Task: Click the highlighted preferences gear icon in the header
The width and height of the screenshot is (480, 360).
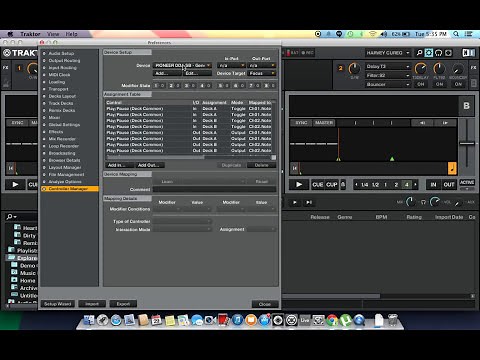Action: coord(429,53)
